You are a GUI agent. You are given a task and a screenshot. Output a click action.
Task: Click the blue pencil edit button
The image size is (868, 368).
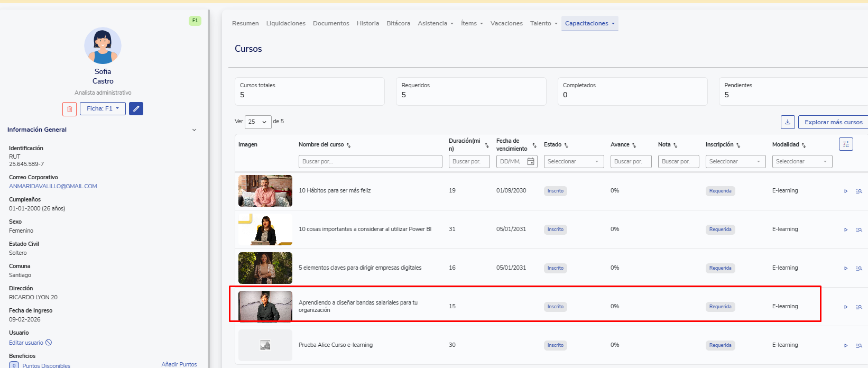click(x=136, y=109)
